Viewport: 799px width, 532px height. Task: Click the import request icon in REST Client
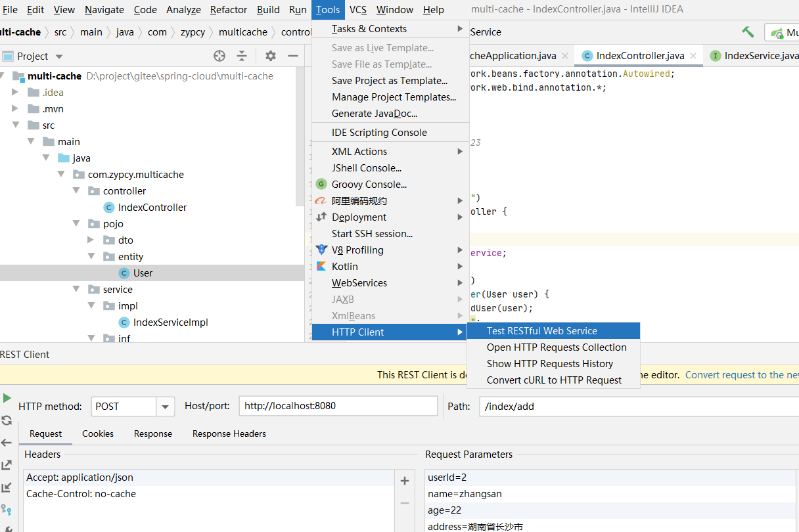pyautogui.click(x=7, y=487)
